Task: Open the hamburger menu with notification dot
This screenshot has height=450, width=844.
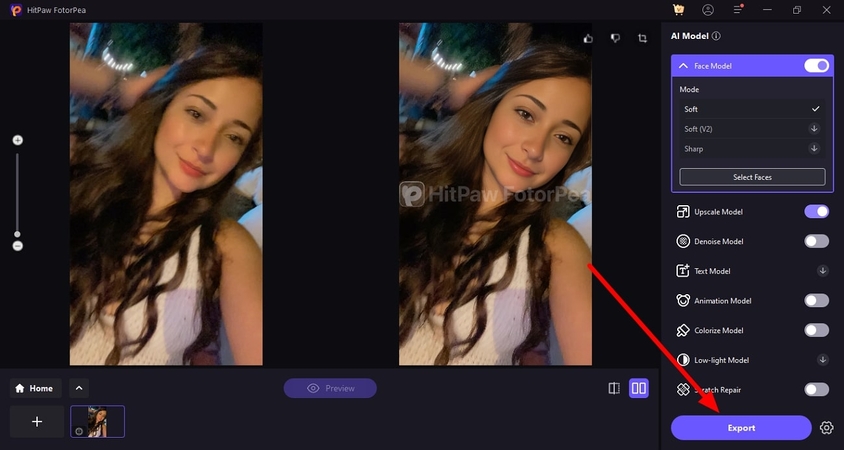Action: click(738, 10)
